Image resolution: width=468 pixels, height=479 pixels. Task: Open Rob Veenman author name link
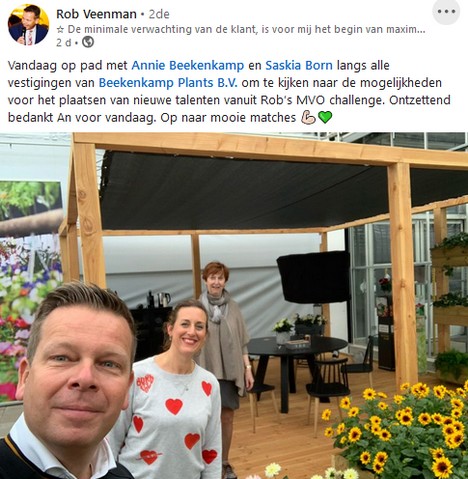[x=96, y=14]
